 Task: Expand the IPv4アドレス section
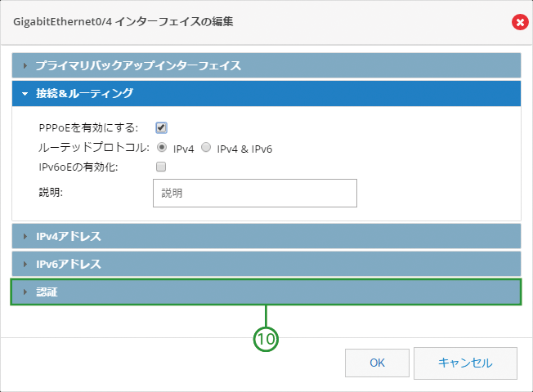coord(266,236)
